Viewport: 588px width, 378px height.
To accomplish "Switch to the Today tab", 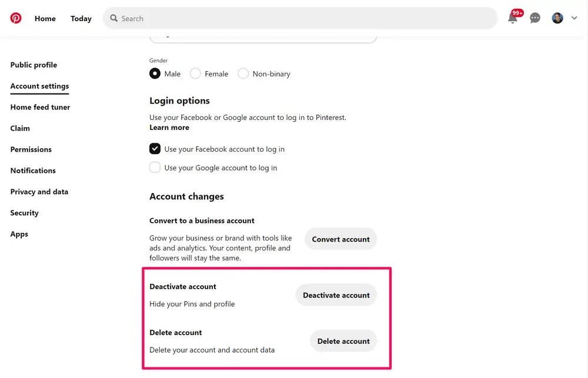I will coord(81,18).
